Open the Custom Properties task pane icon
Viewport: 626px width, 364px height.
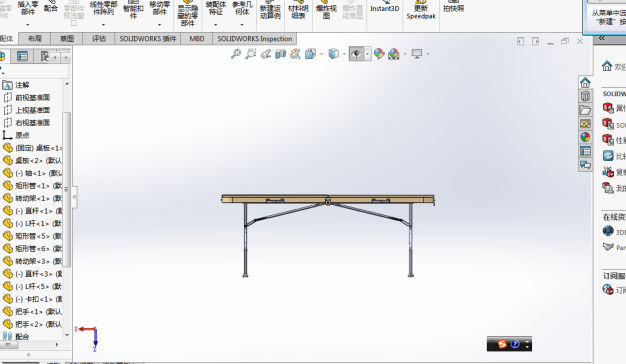585,151
